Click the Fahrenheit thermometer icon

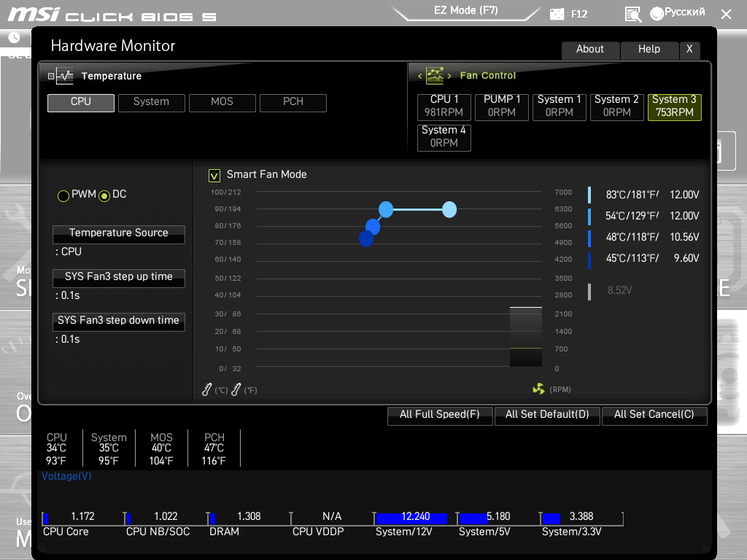pos(236,389)
